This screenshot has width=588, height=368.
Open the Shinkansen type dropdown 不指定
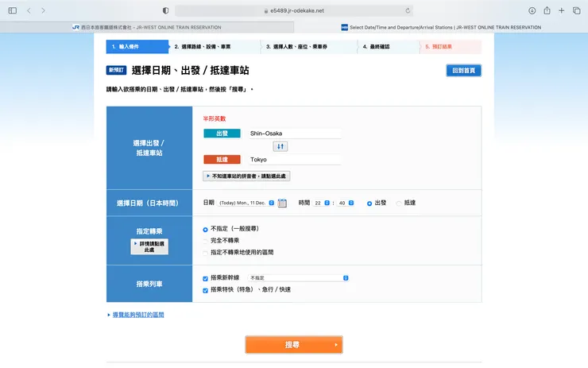point(298,278)
